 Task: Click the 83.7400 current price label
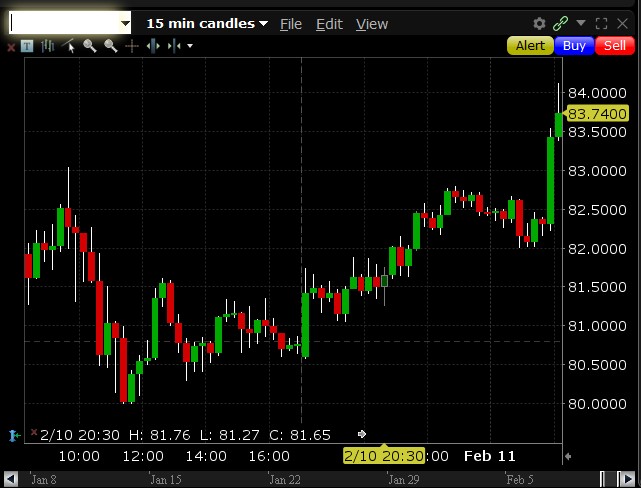[x=597, y=114]
